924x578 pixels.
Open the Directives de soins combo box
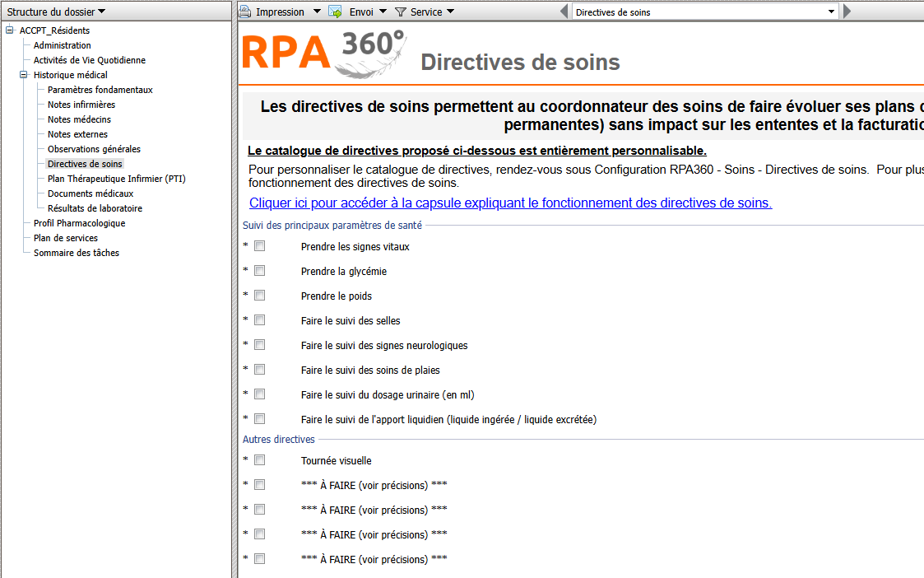(x=705, y=12)
